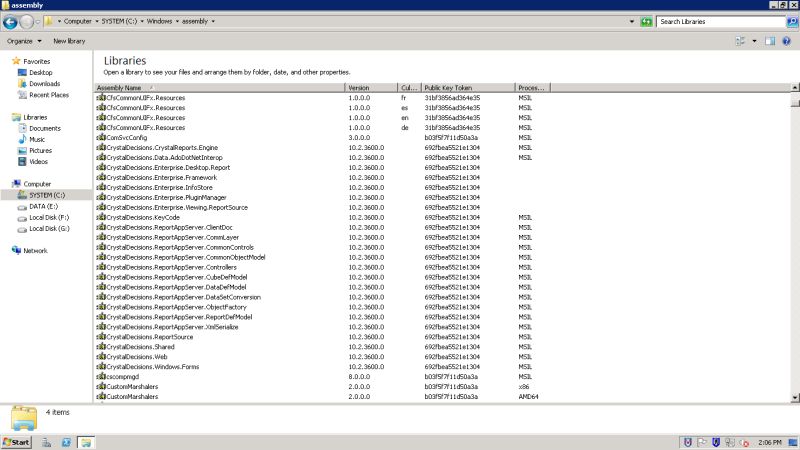Image resolution: width=800 pixels, height=450 pixels.
Task: Open view options dropdown arrow
Action: tap(754, 41)
